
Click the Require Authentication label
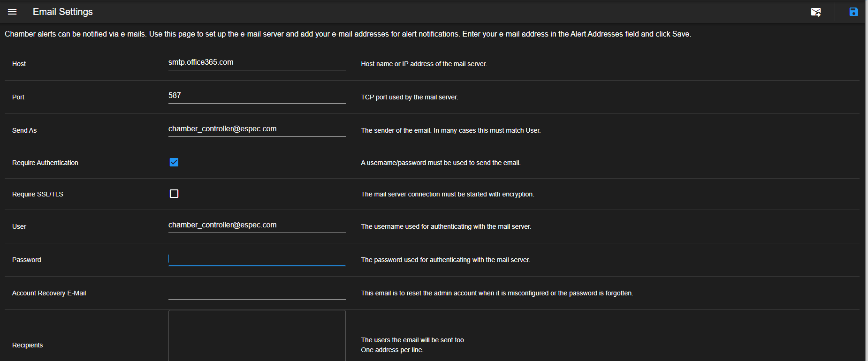[45, 163]
